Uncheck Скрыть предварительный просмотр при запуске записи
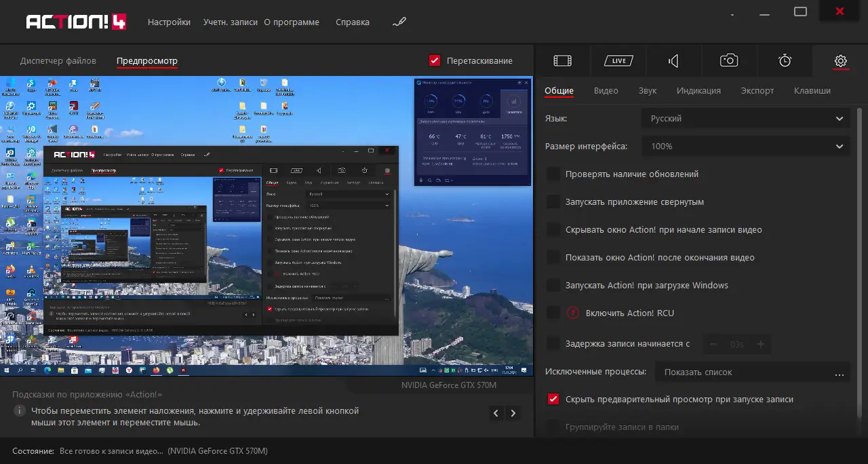 553,400
